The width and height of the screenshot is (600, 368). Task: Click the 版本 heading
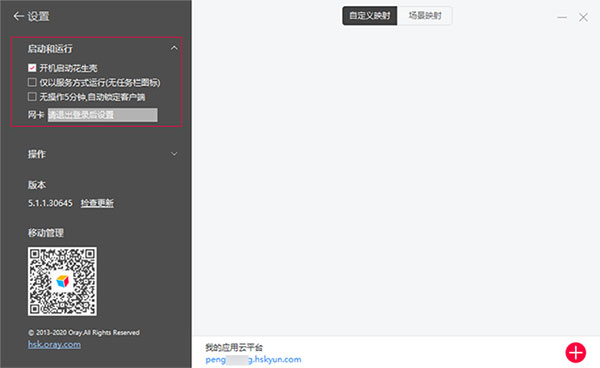(x=37, y=185)
